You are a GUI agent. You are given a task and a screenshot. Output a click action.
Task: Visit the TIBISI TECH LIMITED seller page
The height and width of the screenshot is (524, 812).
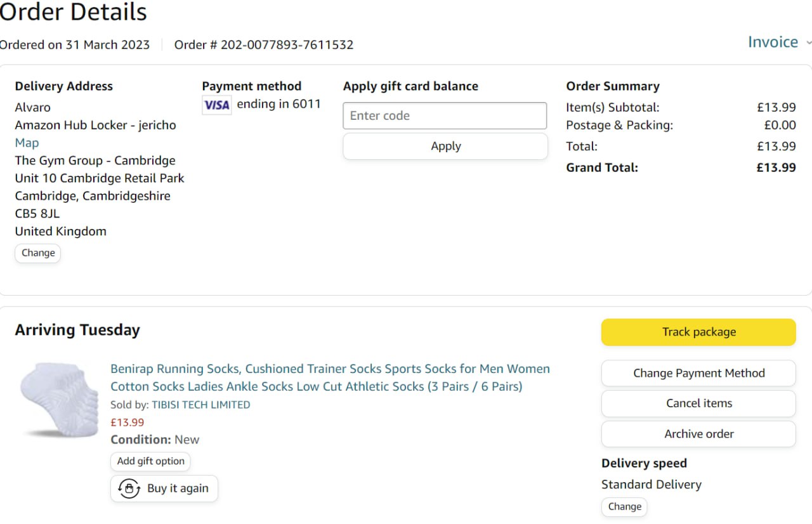click(200, 405)
